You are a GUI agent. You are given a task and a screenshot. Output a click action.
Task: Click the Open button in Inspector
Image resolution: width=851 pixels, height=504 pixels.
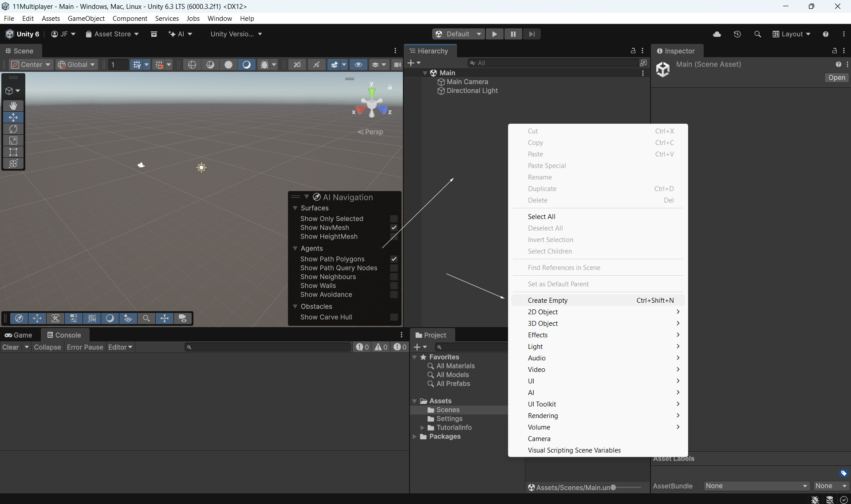pos(836,78)
